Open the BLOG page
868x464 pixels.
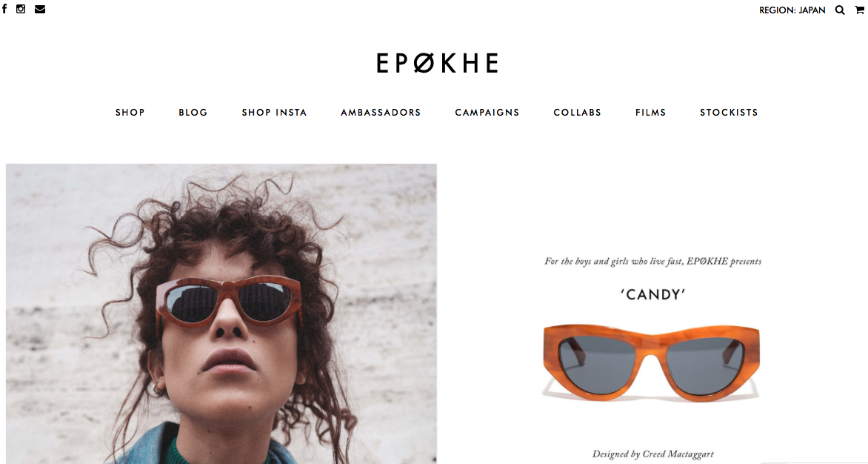(x=193, y=113)
